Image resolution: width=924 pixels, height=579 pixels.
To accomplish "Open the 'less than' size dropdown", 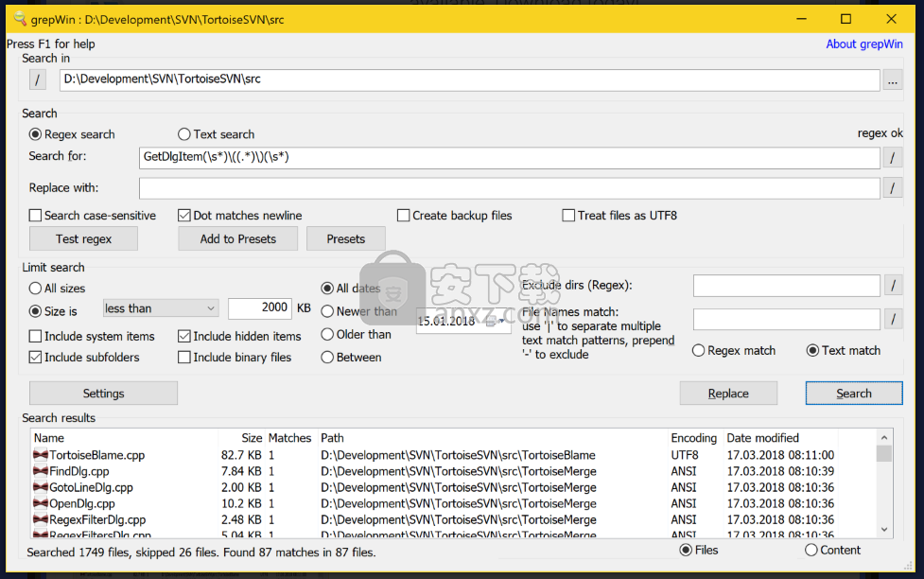I will (160, 308).
